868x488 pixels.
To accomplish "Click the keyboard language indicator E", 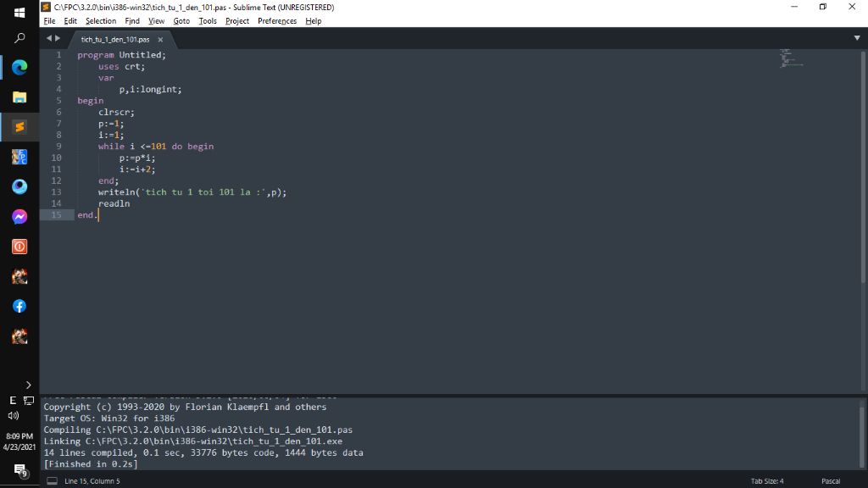I will (x=13, y=401).
